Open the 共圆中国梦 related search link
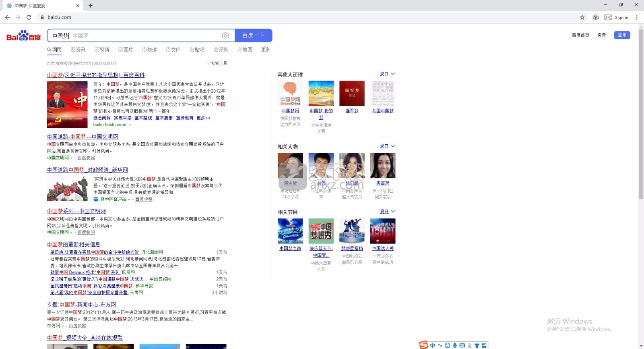 coord(383,111)
